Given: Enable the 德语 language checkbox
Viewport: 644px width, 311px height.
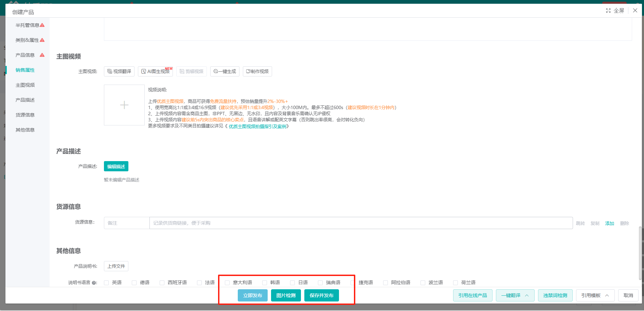Looking at the screenshot, I should click(x=135, y=283).
